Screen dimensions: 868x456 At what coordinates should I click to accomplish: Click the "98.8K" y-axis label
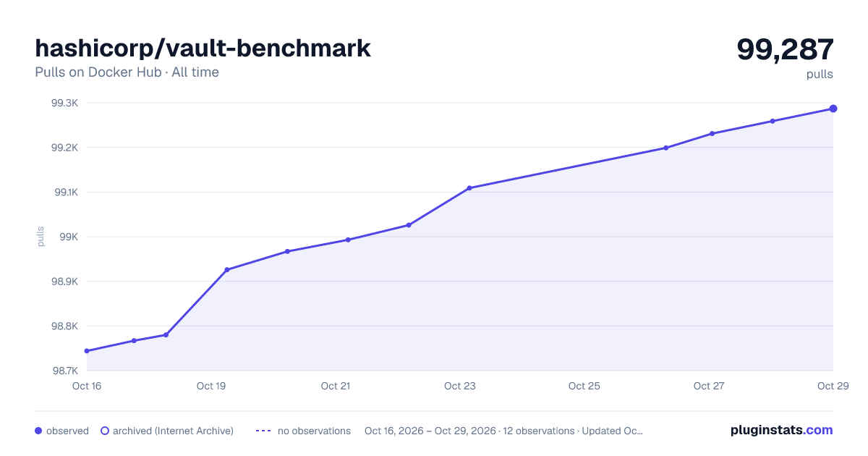(x=64, y=326)
